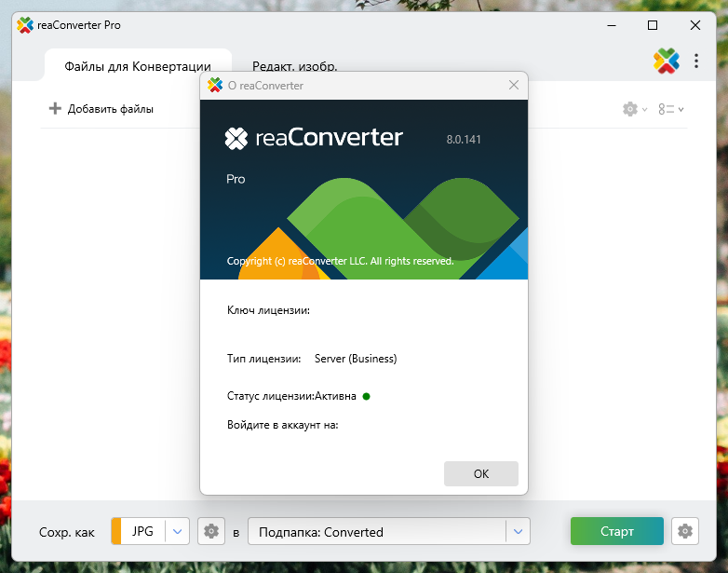Click OK in the About dialog
The width and height of the screenshot is (728, 573).
tap(481, 473)
